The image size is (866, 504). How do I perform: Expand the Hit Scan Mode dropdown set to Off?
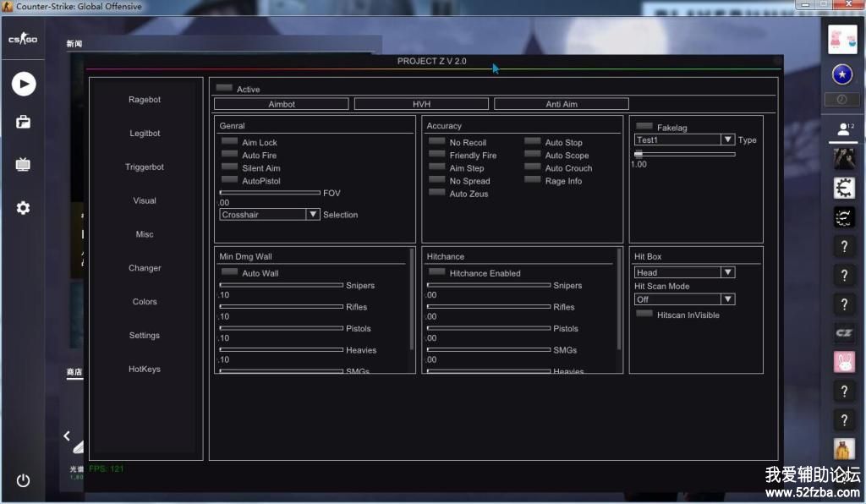(684, 299)
